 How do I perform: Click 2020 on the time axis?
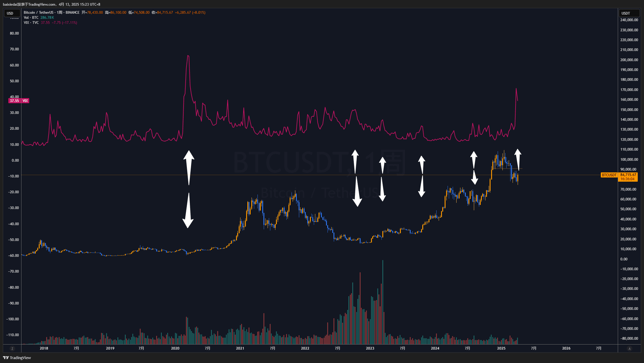(x=175, y=348)
